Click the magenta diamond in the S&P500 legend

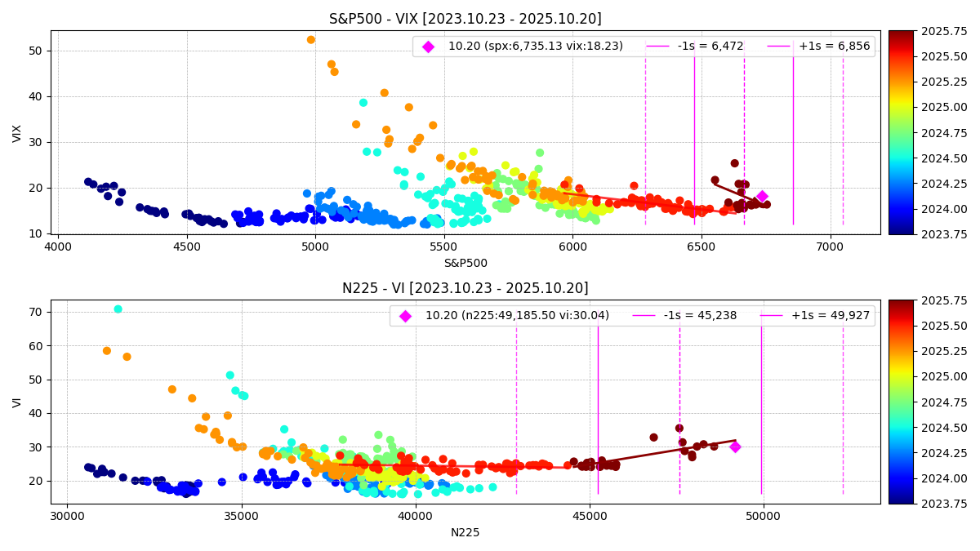click(428, 47)
